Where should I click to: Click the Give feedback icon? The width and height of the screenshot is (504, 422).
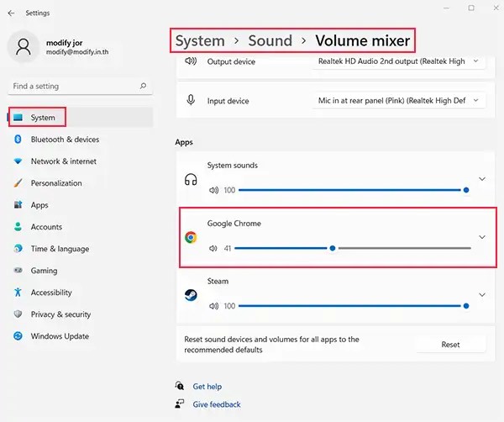[180, 404]
